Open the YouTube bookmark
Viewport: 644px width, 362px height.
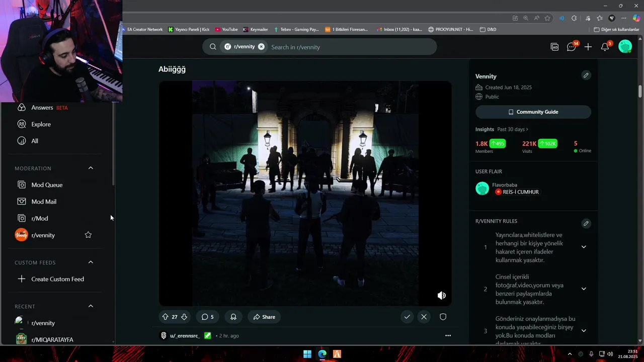pos(226,30)
